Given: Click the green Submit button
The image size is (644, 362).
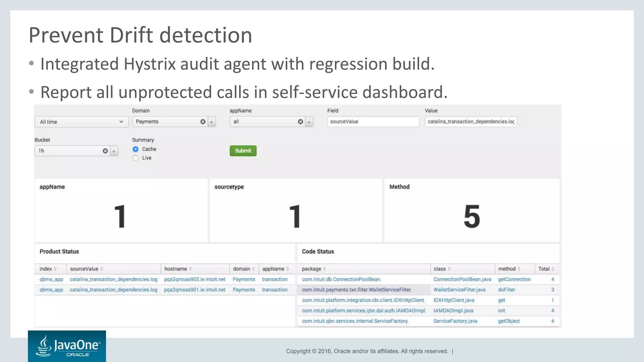Looking at the screenshot, I should (x=243, y=151).
